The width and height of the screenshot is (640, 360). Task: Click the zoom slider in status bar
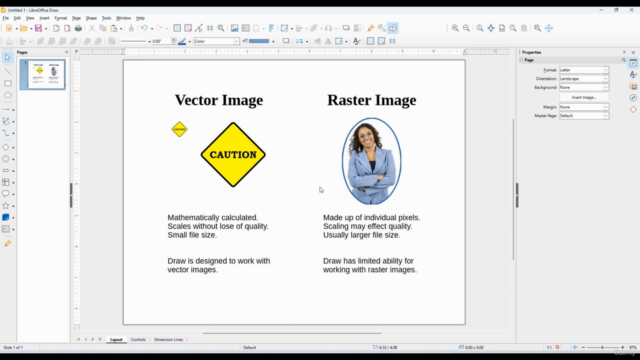click(x=602, y=347)
